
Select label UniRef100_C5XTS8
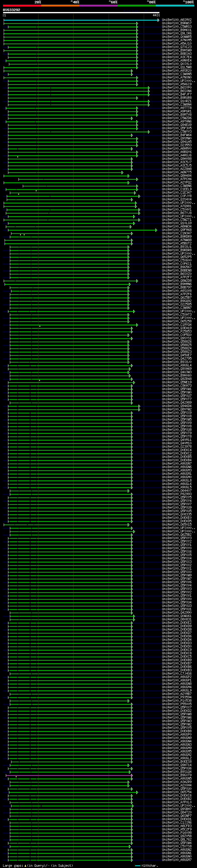click(x=176, y=846)
